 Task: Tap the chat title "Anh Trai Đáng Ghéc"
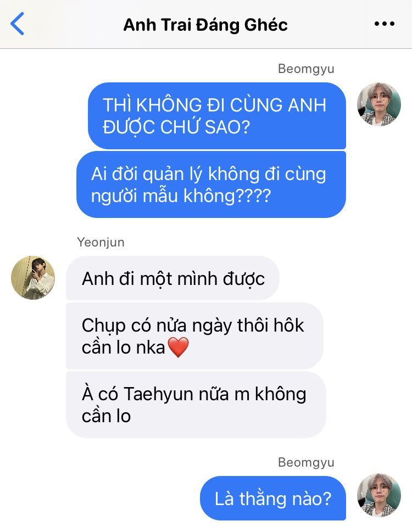coord(205,25)
